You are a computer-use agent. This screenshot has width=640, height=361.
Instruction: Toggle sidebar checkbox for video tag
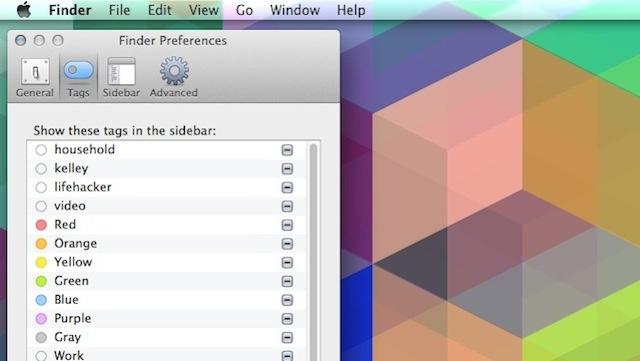tap(287, 206)
